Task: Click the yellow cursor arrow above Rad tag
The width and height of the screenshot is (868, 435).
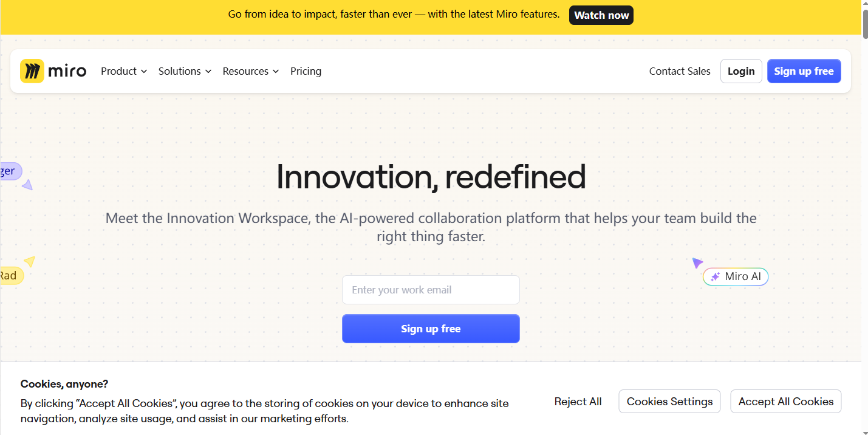Action: (x=30, y=261)
